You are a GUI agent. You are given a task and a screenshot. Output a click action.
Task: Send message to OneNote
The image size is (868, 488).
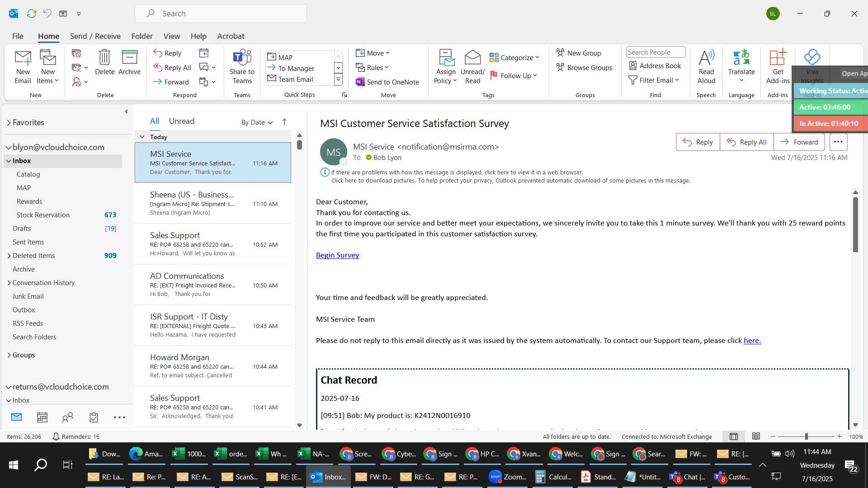point(387,82)
